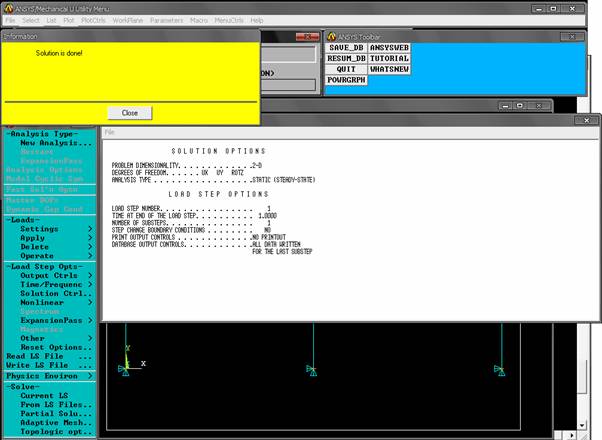Click the Loads section header

click(23, 220)
